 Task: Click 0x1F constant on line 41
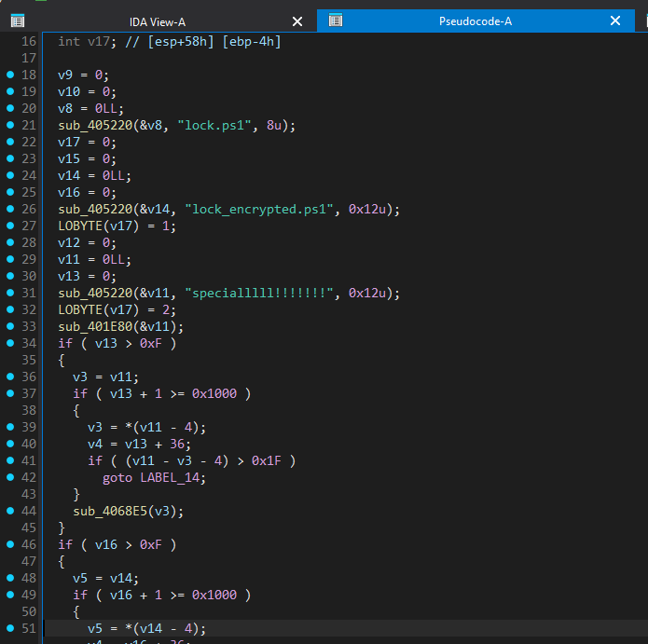(x=266, y=460)
